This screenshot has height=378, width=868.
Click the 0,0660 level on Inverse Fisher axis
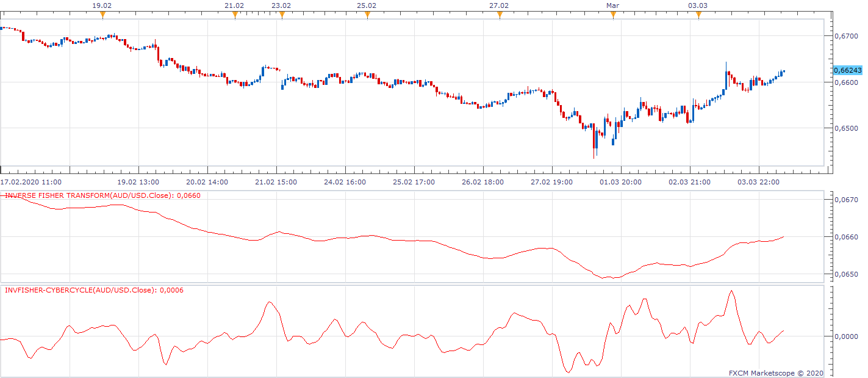(x=845, y=237)
